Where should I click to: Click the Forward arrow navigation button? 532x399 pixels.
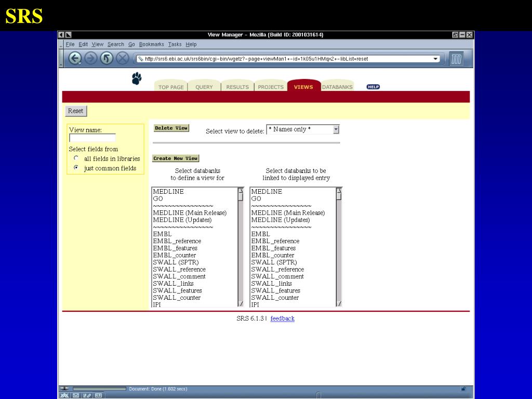(90, 58)
